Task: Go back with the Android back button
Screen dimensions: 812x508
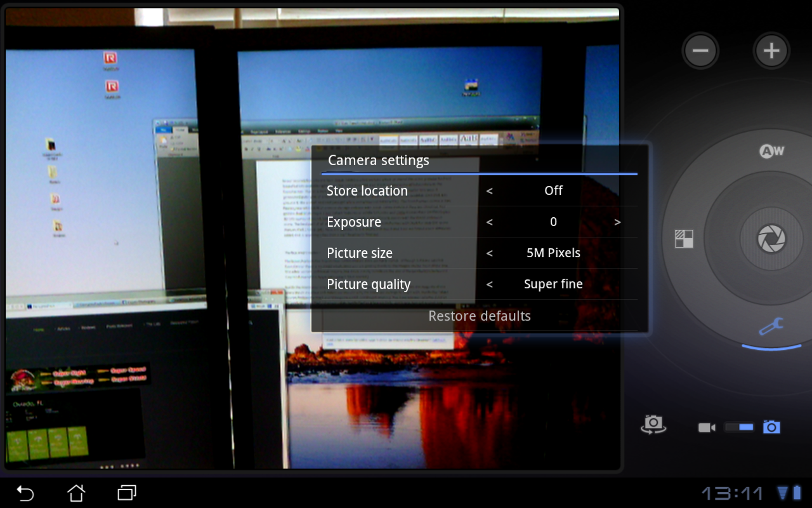Action: click(25, 493)
